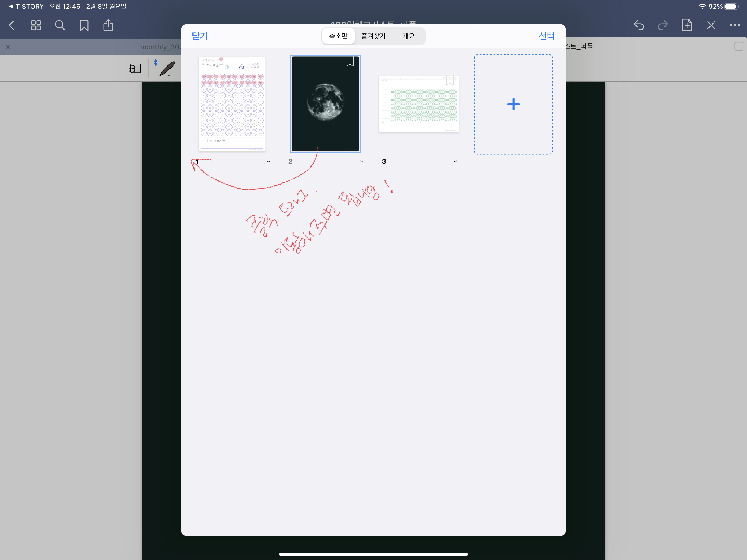Switch to the 즐겨찾기 tab
This screenshot has width=747, height=560.
(x=373, y=36)
